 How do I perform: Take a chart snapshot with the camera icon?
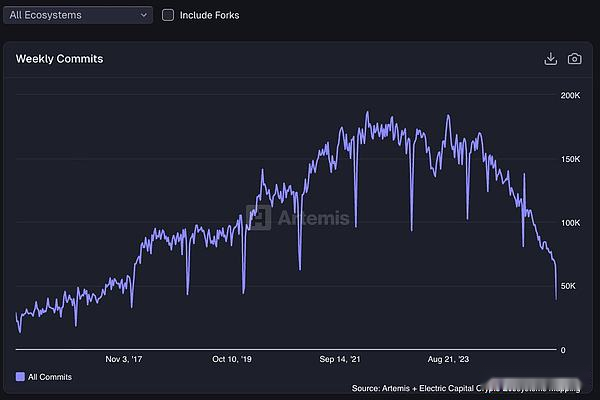[x=574, y=59]
